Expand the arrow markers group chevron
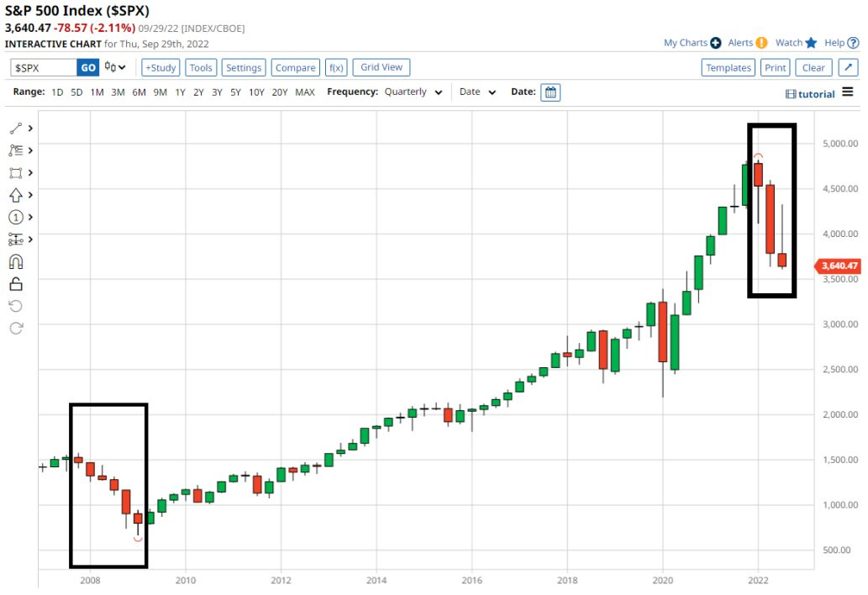 pos(30,195)
